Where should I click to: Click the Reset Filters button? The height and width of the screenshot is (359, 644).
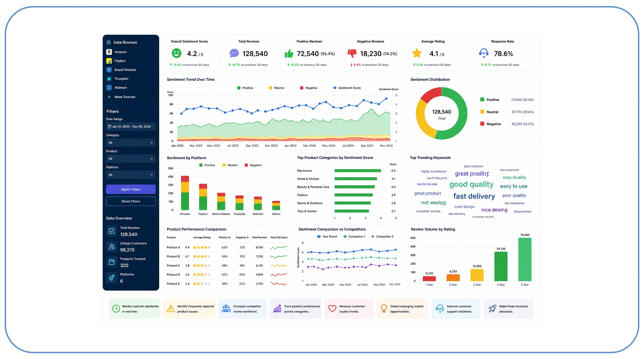pos(131,201)
